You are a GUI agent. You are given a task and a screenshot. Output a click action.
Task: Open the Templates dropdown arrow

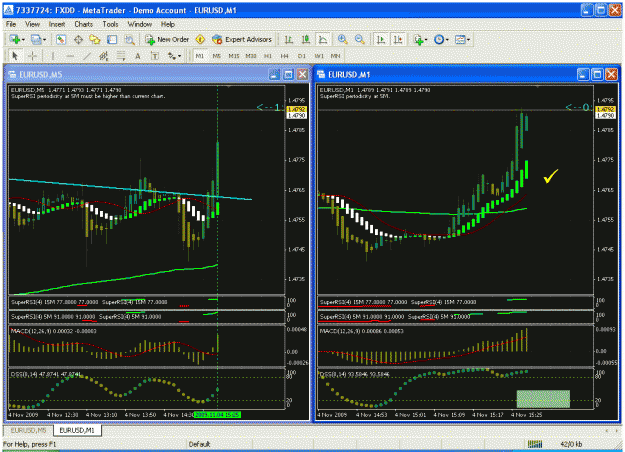click(468, 40)
